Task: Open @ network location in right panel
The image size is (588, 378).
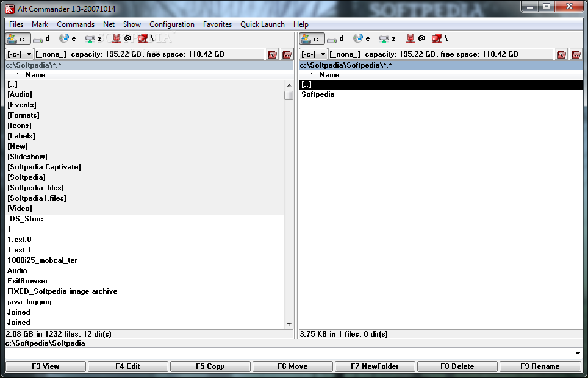Action: click(416, 38)
